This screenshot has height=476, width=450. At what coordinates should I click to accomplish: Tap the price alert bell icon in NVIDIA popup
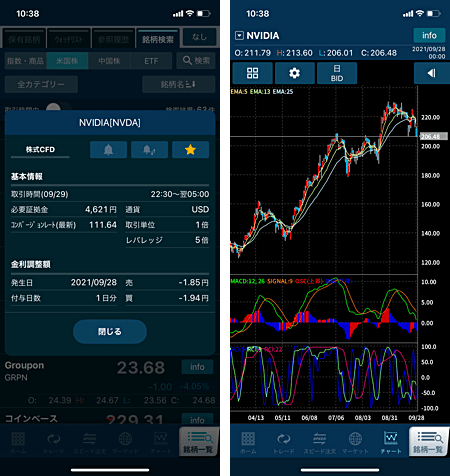(108, 150)
